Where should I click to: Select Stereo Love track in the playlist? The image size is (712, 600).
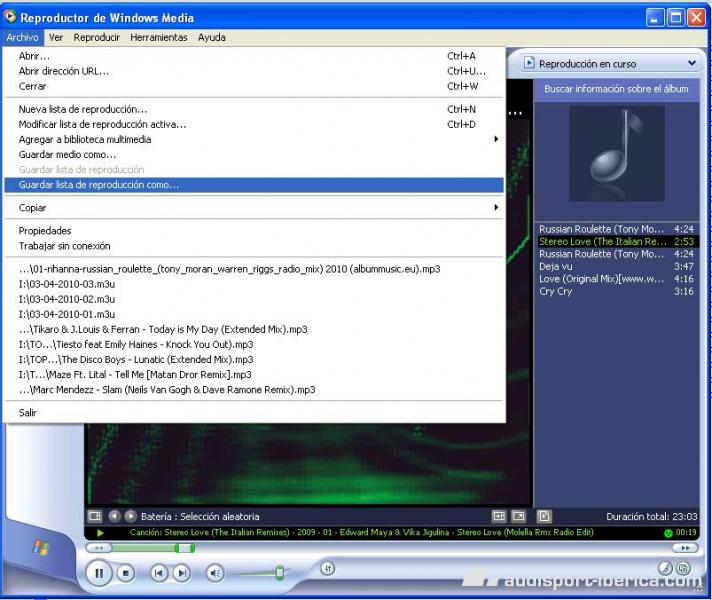tap(617, 242)
